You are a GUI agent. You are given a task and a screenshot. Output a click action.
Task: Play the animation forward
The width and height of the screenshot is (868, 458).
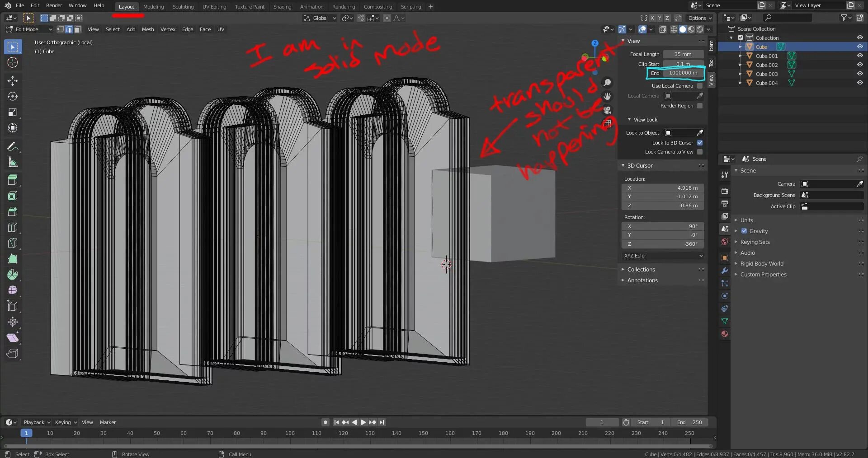click(363, 422)
